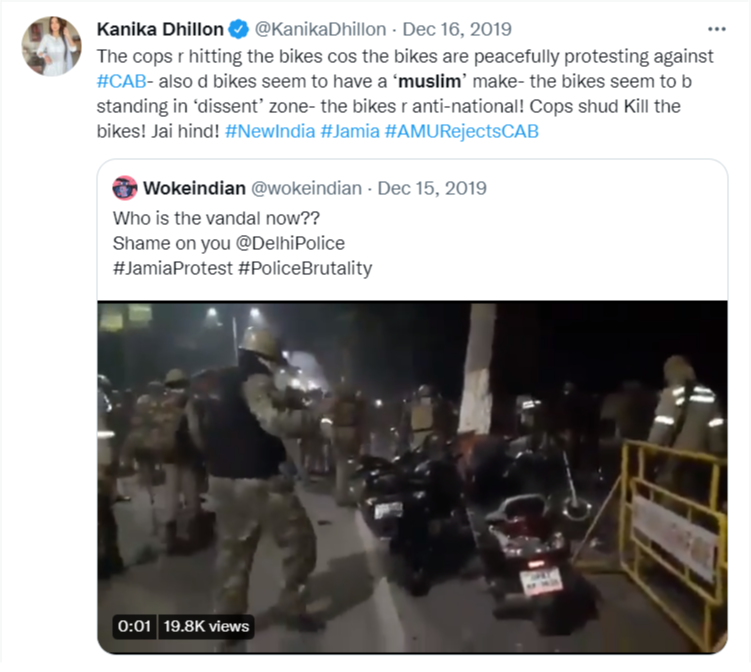The width and height of the screenshot is (751, 672).
Task: Visit the @KanikaDhillon handle
Action: coord(320,30)
